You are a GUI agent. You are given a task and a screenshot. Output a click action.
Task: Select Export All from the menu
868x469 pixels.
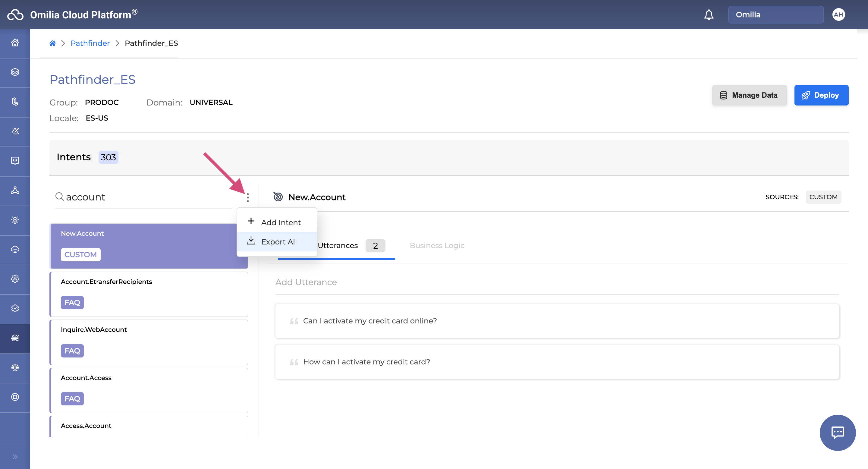coord(278,241)
